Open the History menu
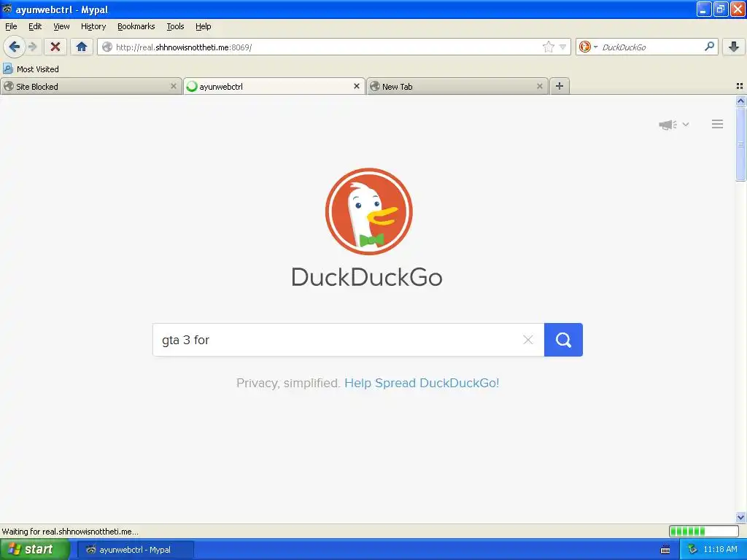 tap(93, 26)
